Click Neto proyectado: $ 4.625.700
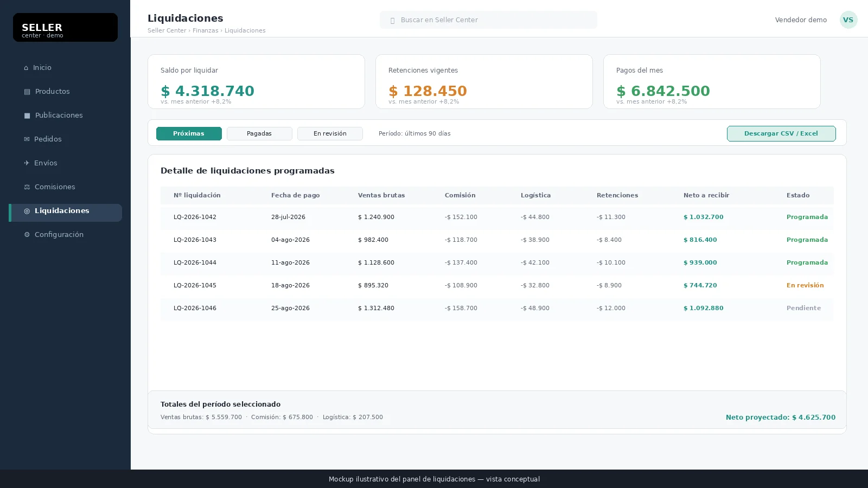Screen dimensions: 868x488 pos(781,418)
